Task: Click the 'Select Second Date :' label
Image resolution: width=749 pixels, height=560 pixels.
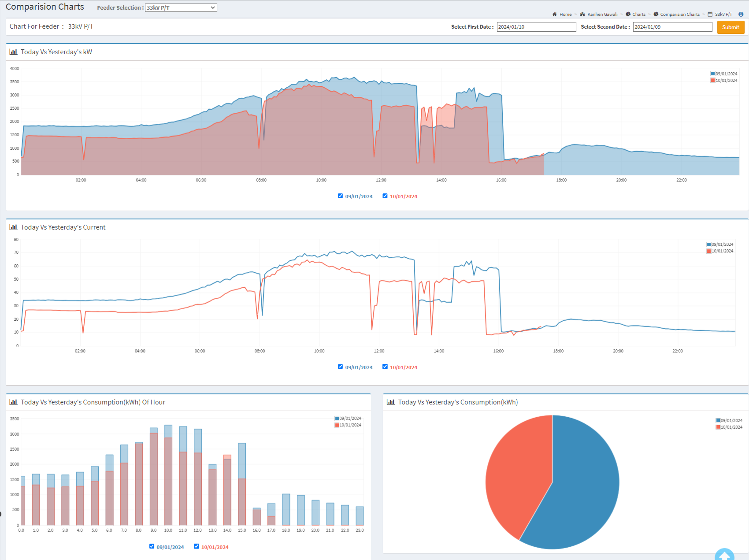Action: (605, 27)
